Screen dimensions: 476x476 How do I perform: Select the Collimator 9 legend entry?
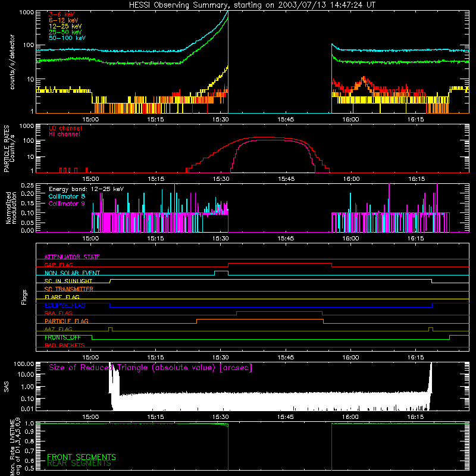[x=67, y=203]
